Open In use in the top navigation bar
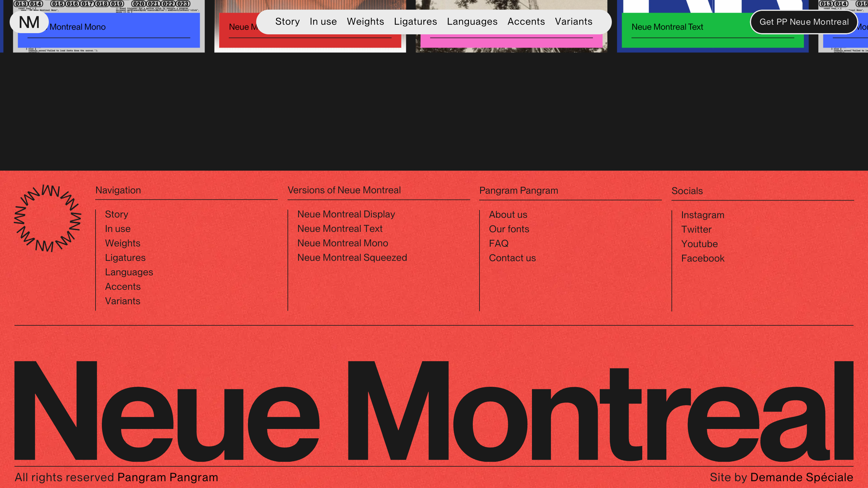The image size is (868, 488). 323,22
